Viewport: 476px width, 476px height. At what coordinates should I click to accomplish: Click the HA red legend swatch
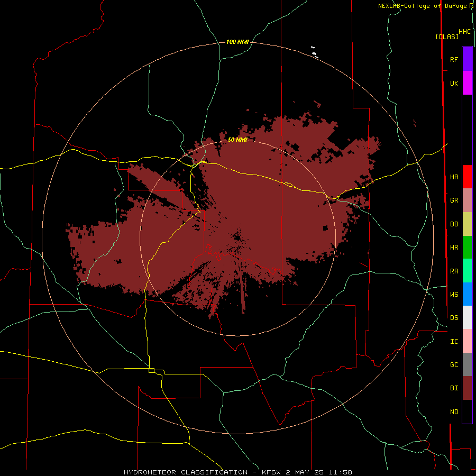click(467, 177)
